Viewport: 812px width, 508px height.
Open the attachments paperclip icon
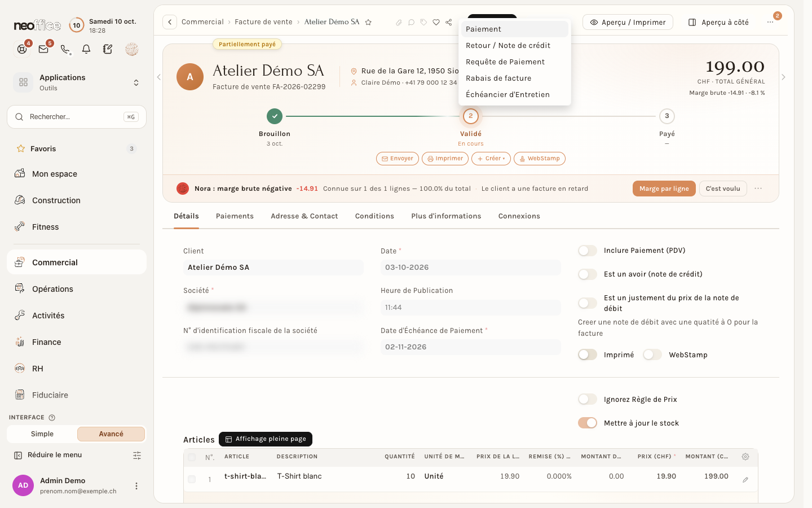pyautogui.click(x=399, y=23)
